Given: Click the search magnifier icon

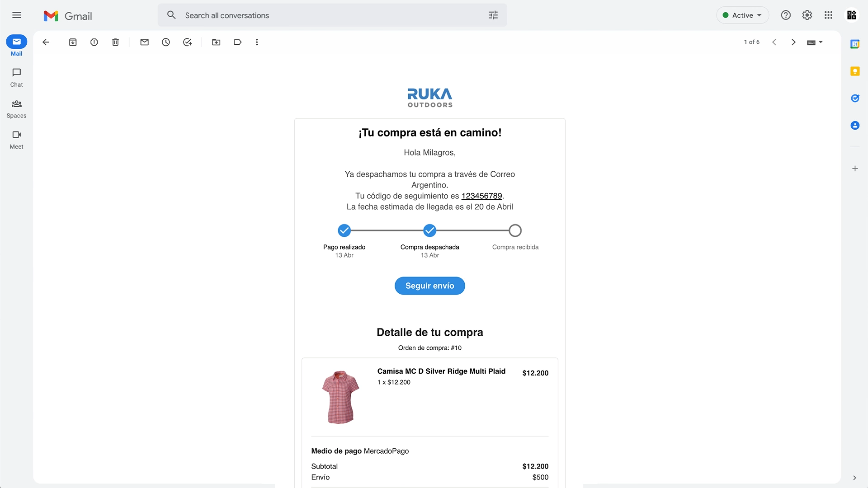Looking at the screenshot, I should [x=171, y=15].
